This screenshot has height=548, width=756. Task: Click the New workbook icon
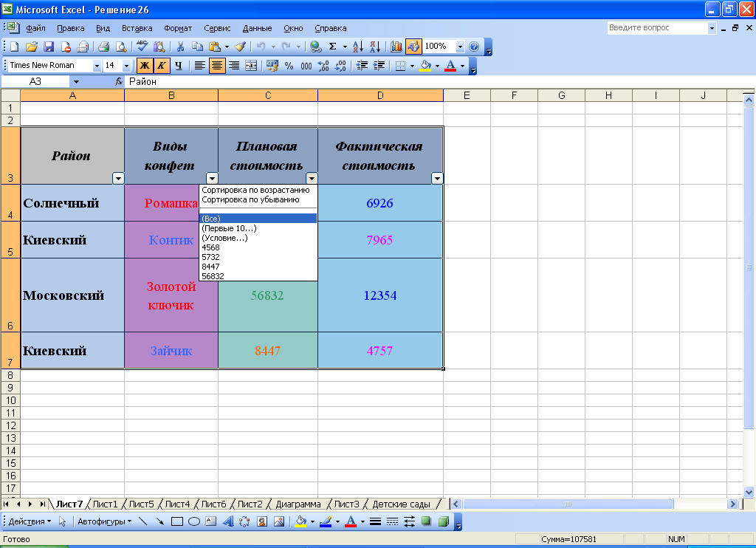(x=15, y=47)
